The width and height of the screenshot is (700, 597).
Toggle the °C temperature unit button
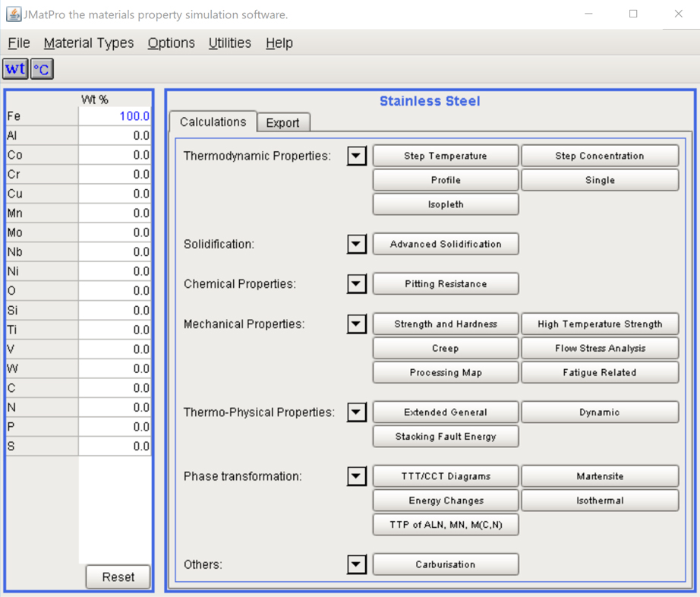tap(42, 69)
